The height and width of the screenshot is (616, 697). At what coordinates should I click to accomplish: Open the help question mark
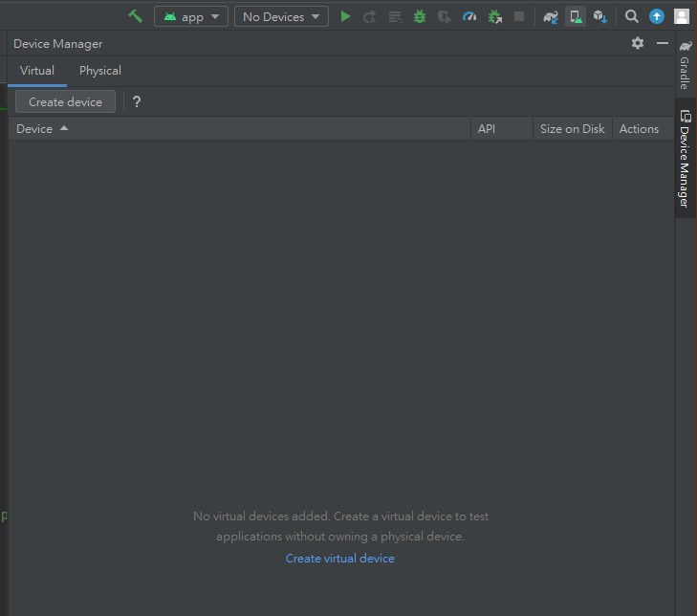coord(137,101)
